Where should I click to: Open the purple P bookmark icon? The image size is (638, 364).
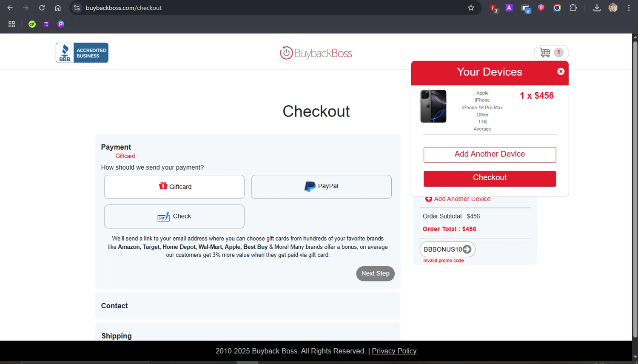(61, 24)
